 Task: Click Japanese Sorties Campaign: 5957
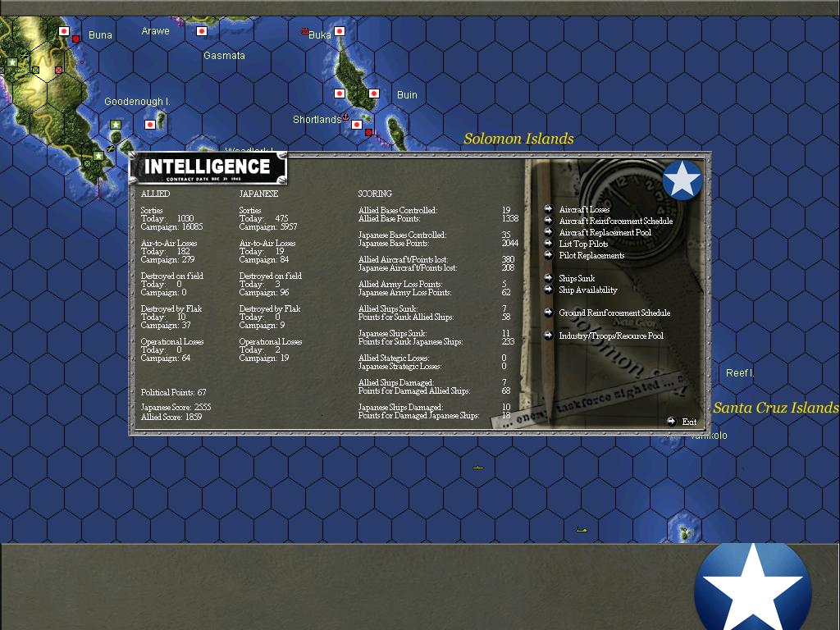click(268, 227)
